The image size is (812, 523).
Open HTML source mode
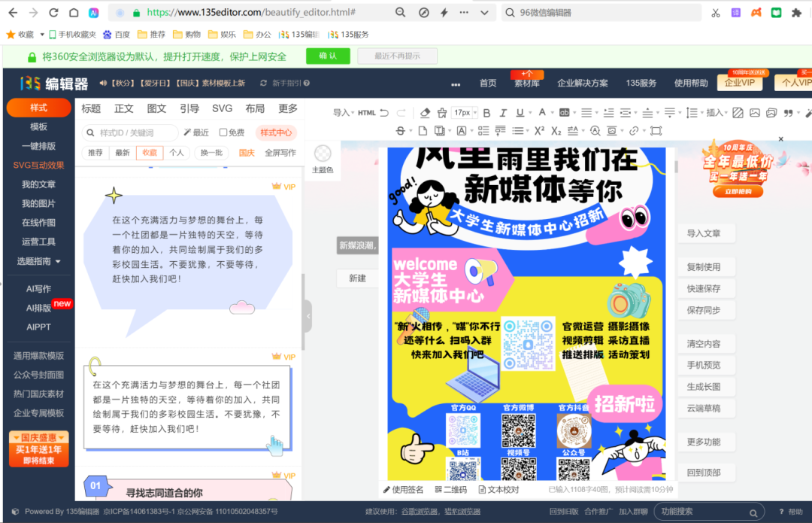tap(367, 112)
